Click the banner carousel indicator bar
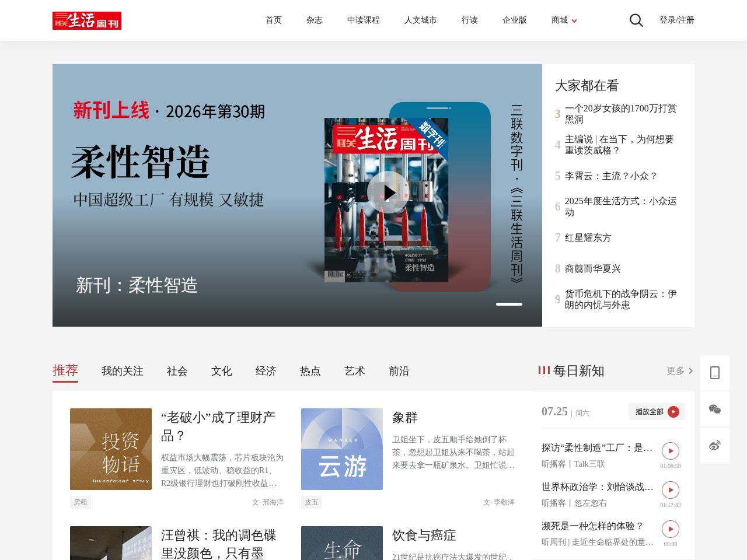 (x=509, y=304)
